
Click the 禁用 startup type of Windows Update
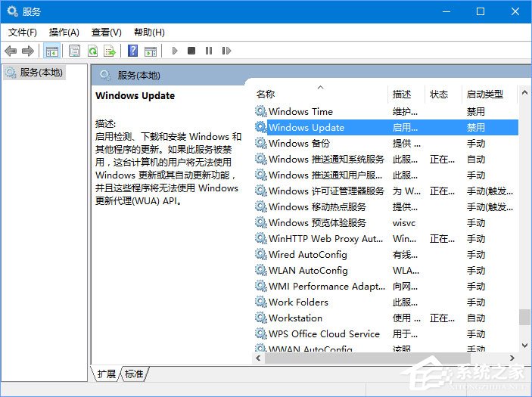(x=476, y=127)
